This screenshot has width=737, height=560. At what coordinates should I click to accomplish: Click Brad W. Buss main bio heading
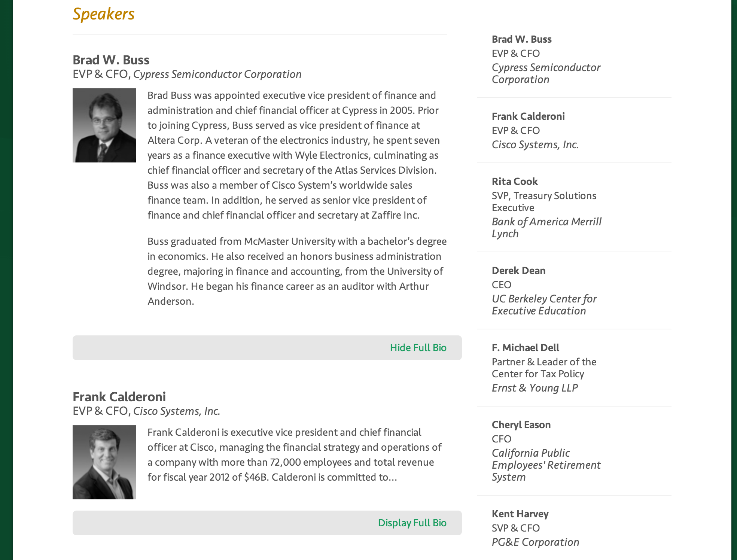111,60
